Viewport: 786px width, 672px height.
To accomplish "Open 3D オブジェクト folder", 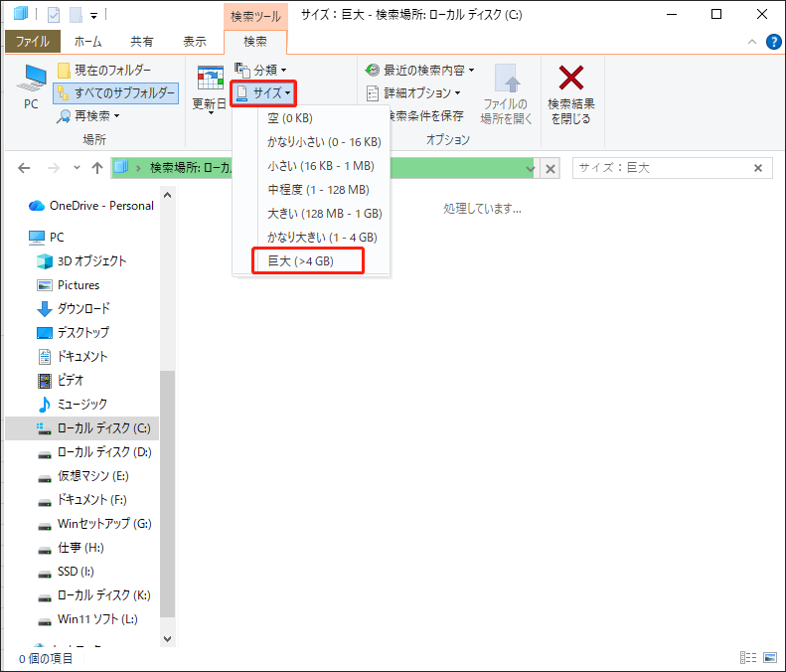I will click(x=81, y=260).
